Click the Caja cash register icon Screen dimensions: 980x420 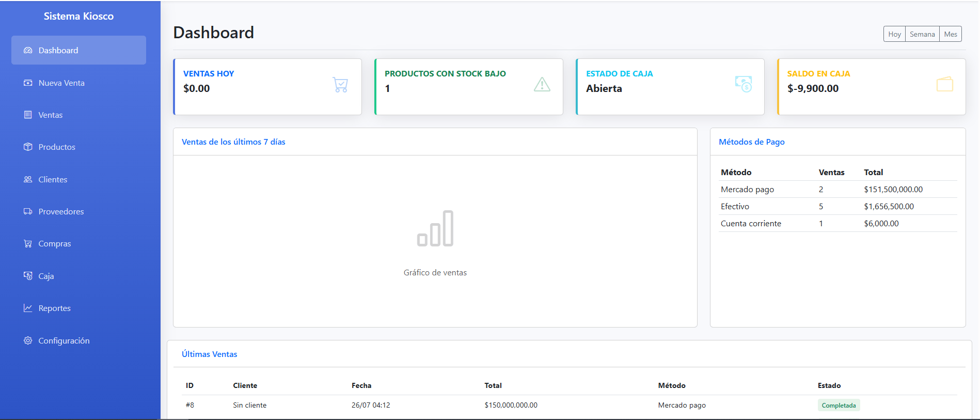click(x=28, y=276)
